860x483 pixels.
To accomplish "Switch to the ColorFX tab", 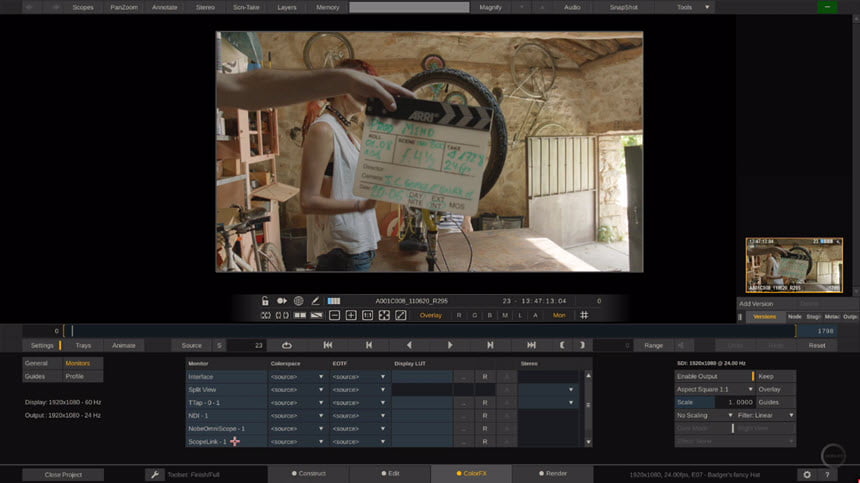I will coord(471,474).
